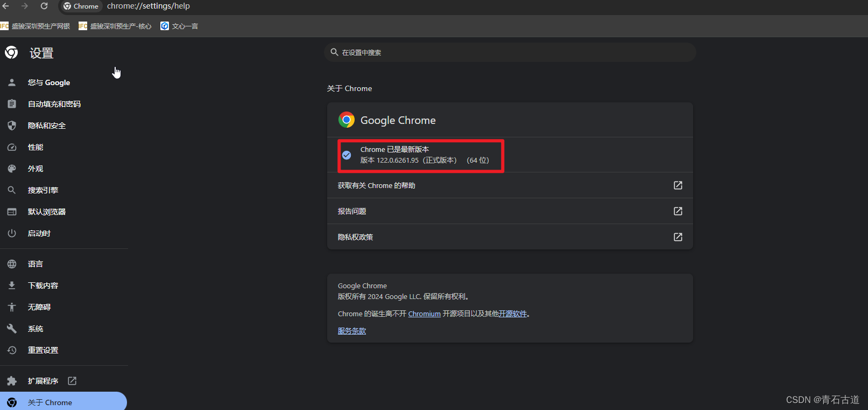
Task: Click the window icon for 默认浏览器
Action: coord(12,212)
